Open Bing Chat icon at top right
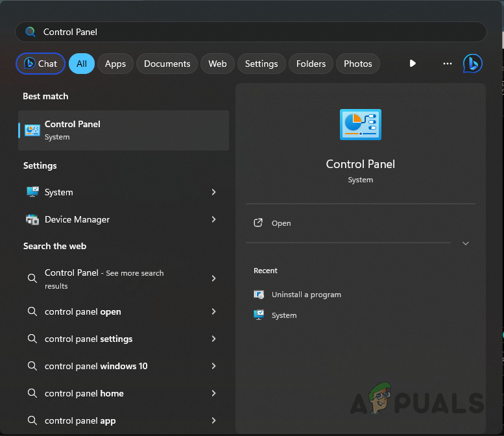 coord(472,64)
